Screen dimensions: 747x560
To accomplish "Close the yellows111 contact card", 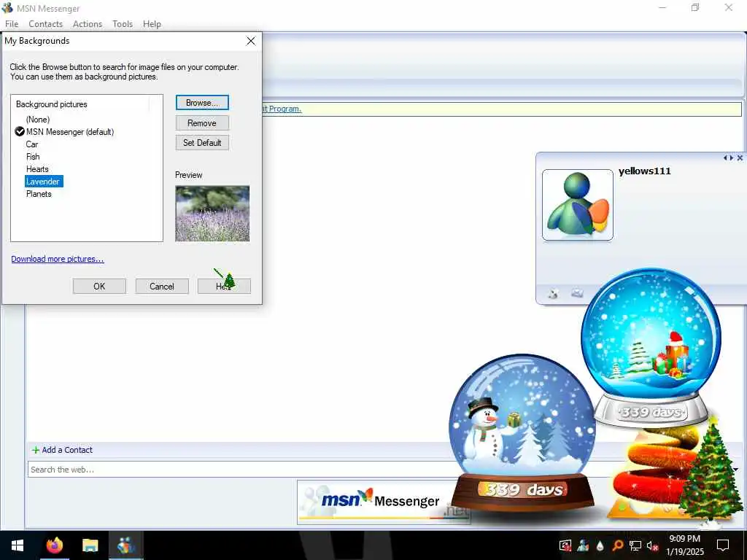I will point(740,157).
